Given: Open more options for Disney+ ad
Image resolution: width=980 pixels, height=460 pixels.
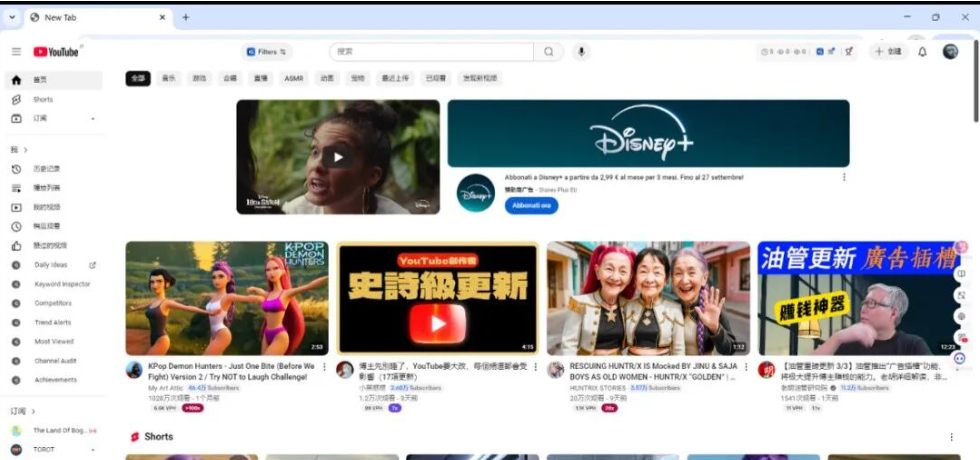Looking at the screenshot, I should 843,177.
